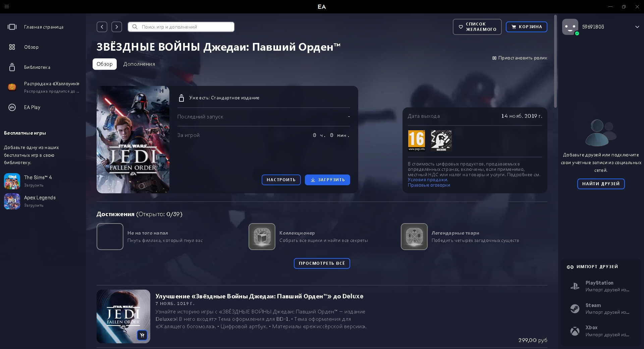Switch to the Дополнения tab

[x=139, y=64]
